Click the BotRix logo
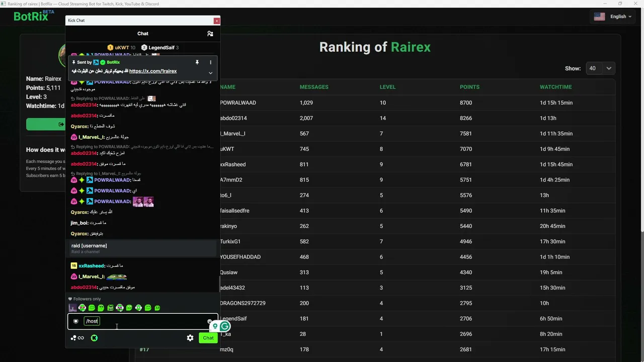The image size is (644, 362). pos(33,16)
